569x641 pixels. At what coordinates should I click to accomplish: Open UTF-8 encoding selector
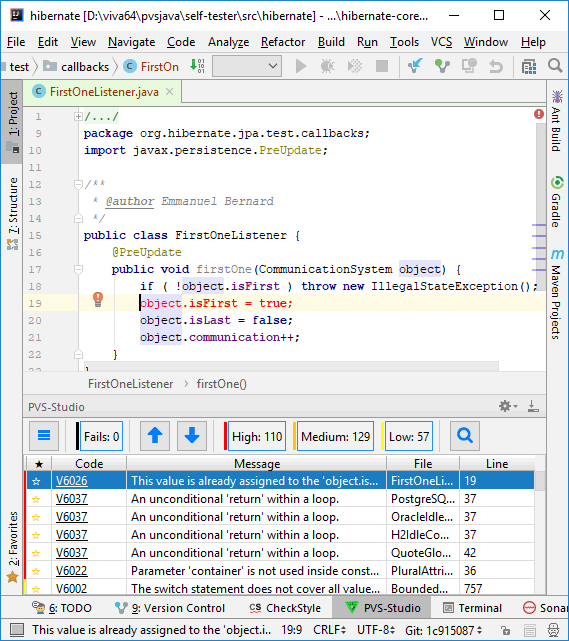coord(376,630)
